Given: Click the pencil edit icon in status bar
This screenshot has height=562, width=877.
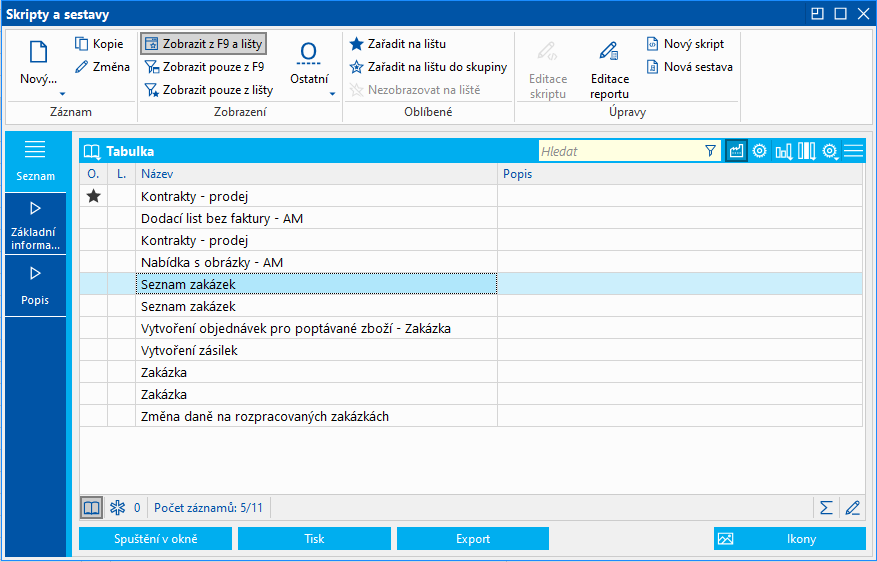Looking at the screenshot, I should pyautogui.click(x=852, y=508).
